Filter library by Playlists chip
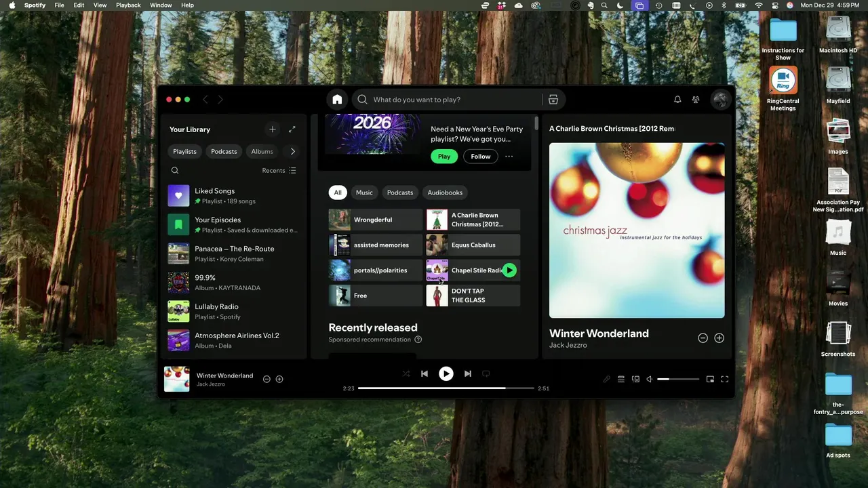This screenshot has width=868, height=488. [x=184, y=152]
